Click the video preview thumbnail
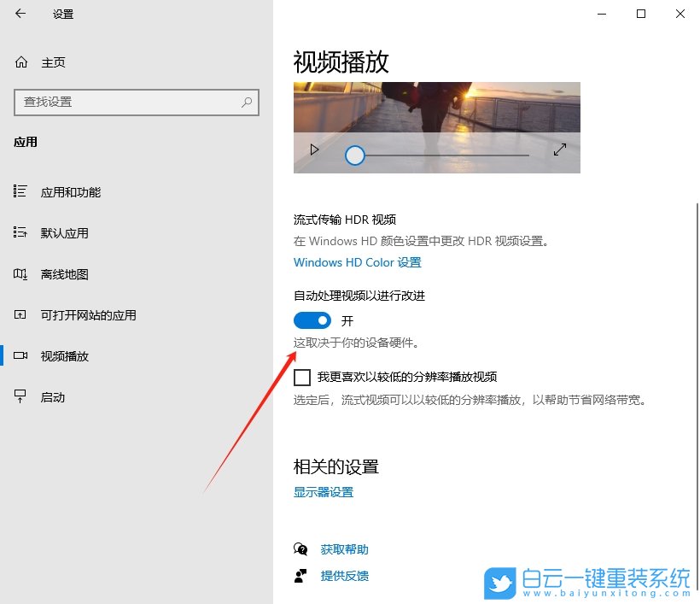Screen dimensions: 700x604 436,111
